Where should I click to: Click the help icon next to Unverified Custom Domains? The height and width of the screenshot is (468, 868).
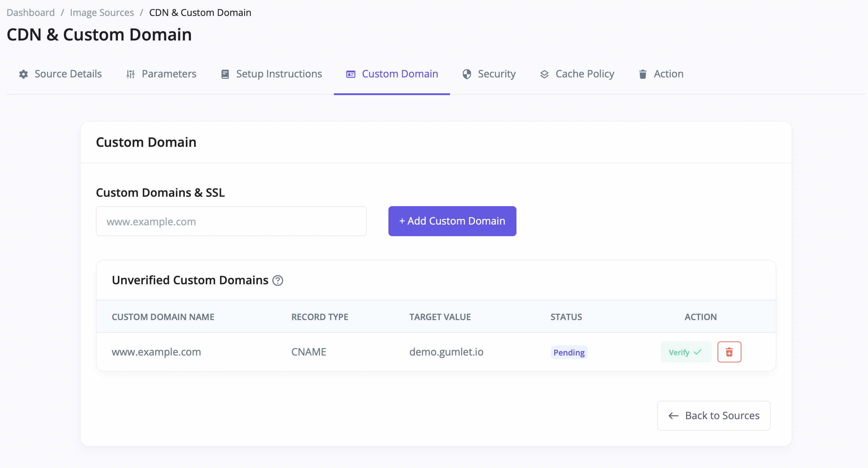click(x=278, y=280)
